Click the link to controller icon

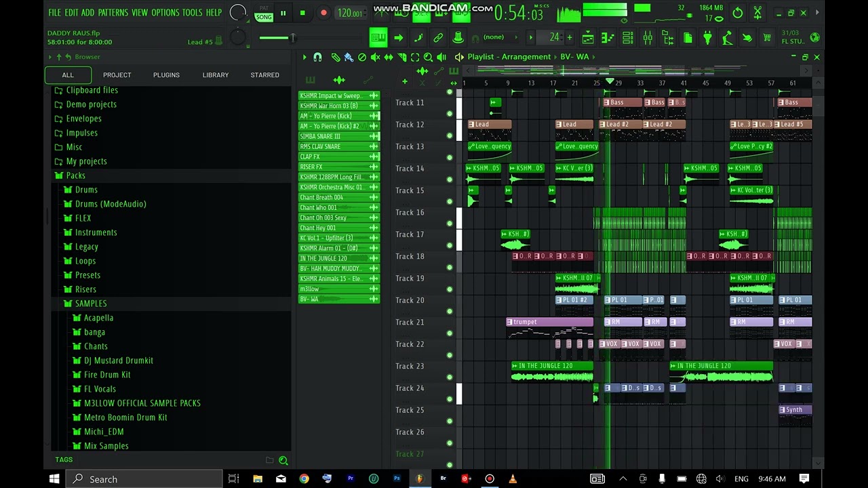438,38
